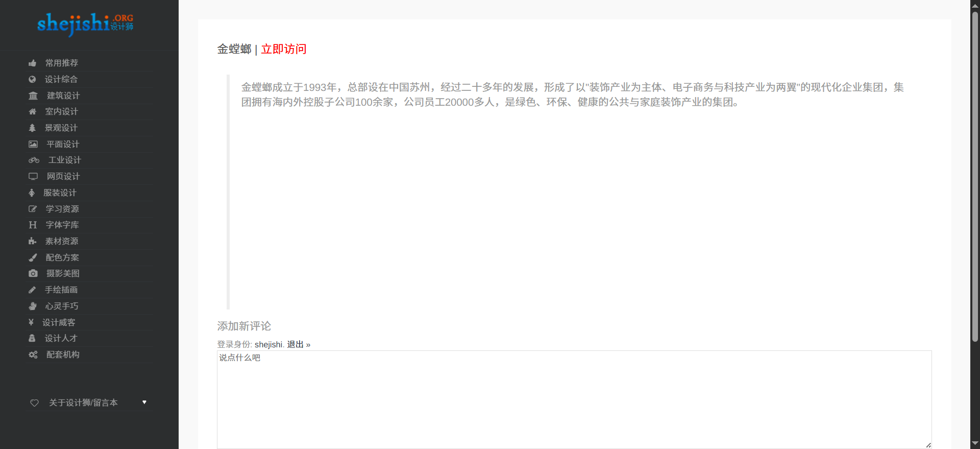Click the pencil icon beside 手绘插画
980x449 pixels.
(x=32, y=290)
